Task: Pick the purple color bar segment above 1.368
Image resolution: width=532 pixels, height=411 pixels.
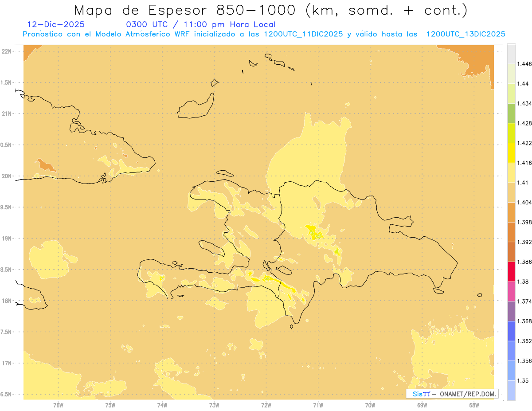Action: pos(511,311)
